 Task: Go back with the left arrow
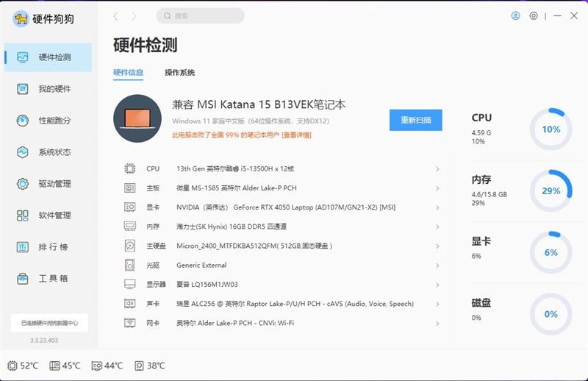[x=116, y=16]
